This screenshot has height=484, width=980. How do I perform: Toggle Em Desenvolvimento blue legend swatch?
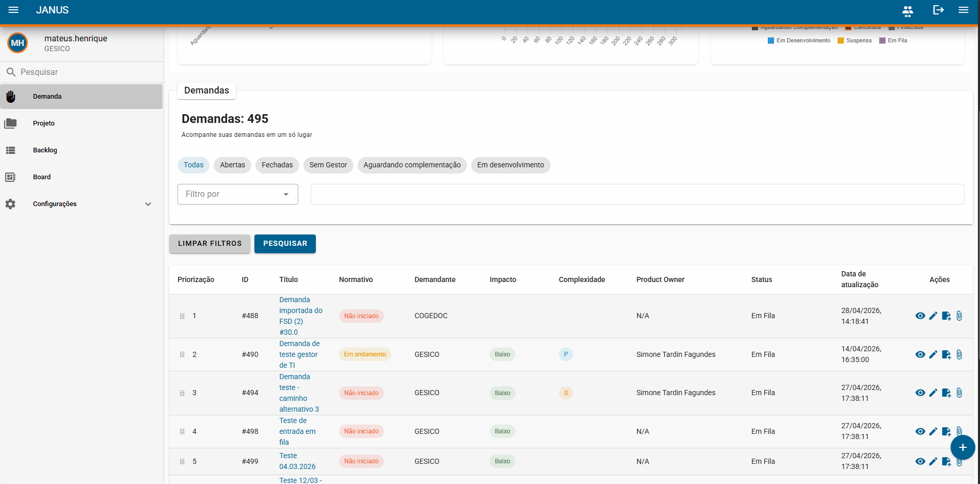pyautogui.click(x=771, y=41)
